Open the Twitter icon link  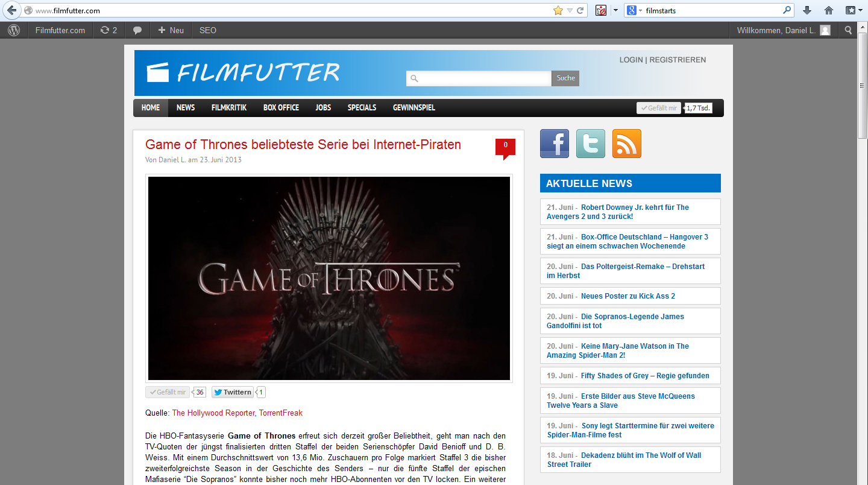[x=590, y=144]
